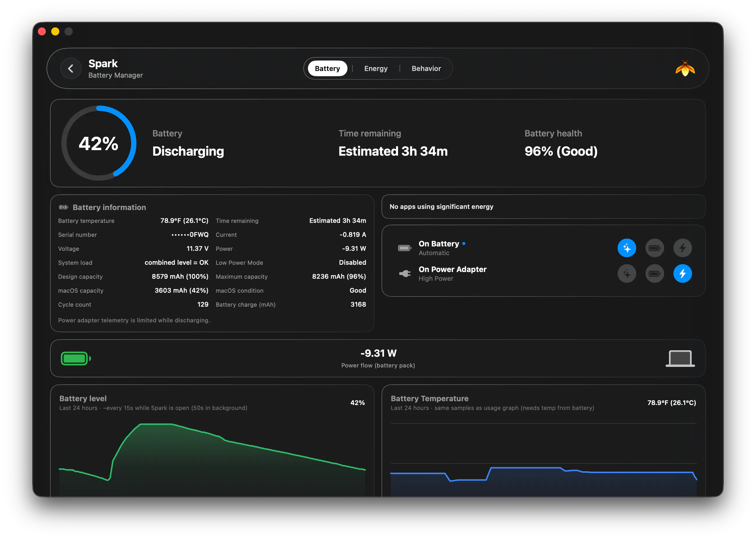Click the current value -0.819 A
756x540 pixels.
click(x=353, y=235)
